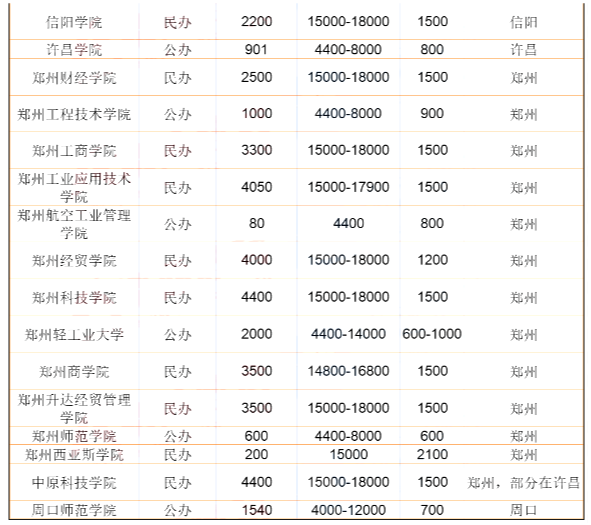
Task: Click enrollment number 1540
Action: coord(256,510)
